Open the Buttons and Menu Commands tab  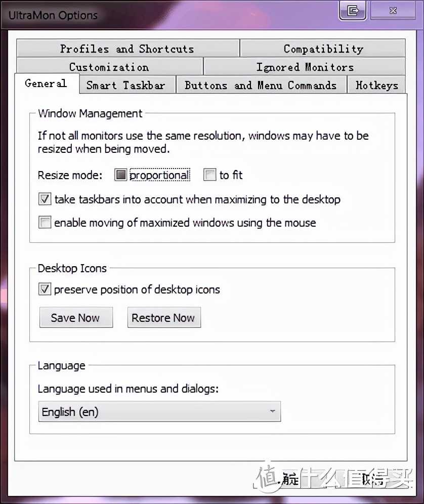pyautogui.click(x=262, y=85)
